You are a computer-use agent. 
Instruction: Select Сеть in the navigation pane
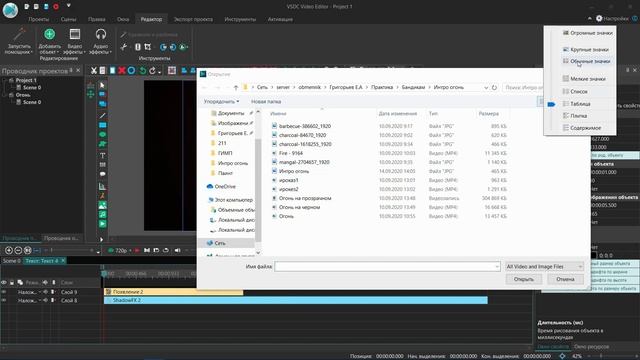[220, 243]
